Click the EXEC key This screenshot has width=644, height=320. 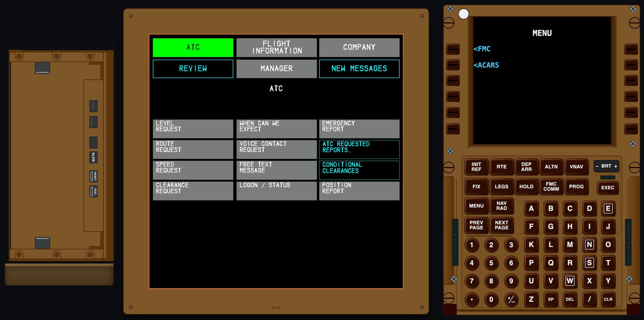tap(608, 187)
